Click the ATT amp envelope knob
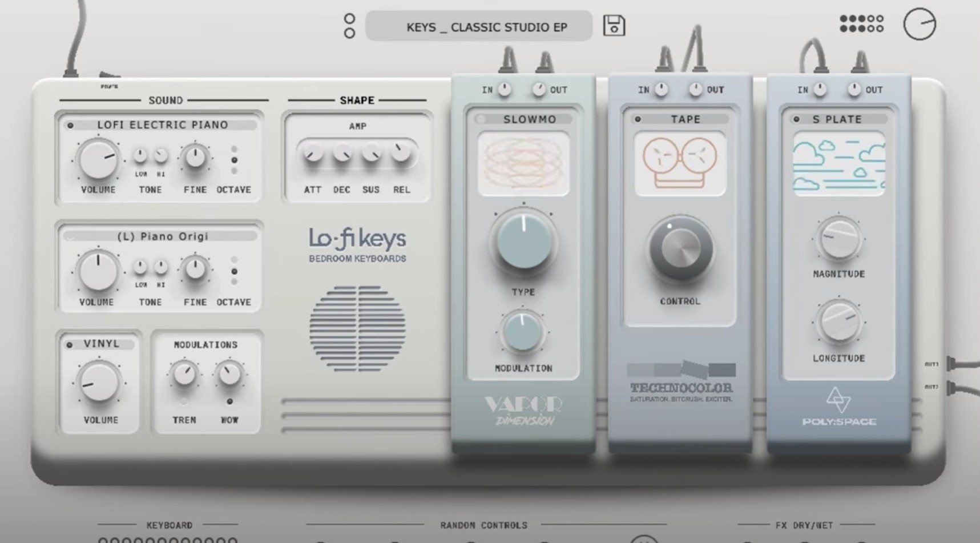Viewport: 980px width, 543px height. pyautogui.click(x=313, y=153)
